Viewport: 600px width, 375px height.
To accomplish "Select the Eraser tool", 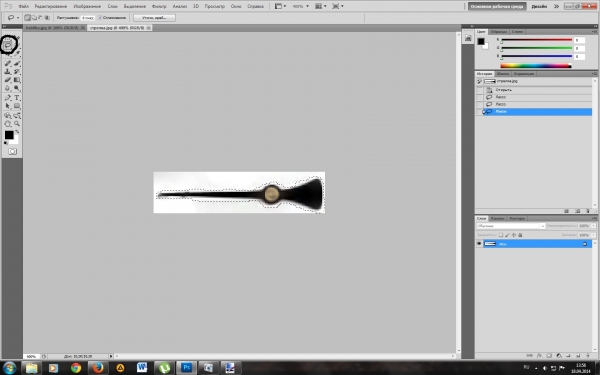I will pyautogui.click(x=8, y=80).
